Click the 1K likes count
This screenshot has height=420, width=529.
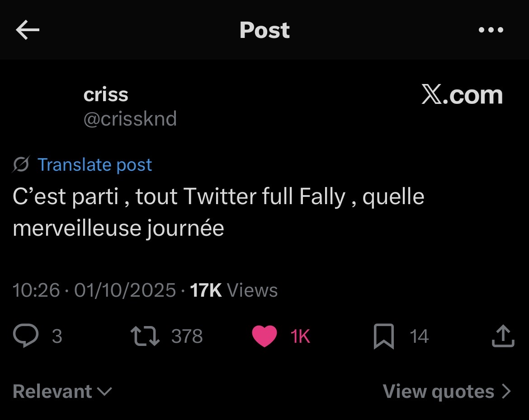click(300, 336)
